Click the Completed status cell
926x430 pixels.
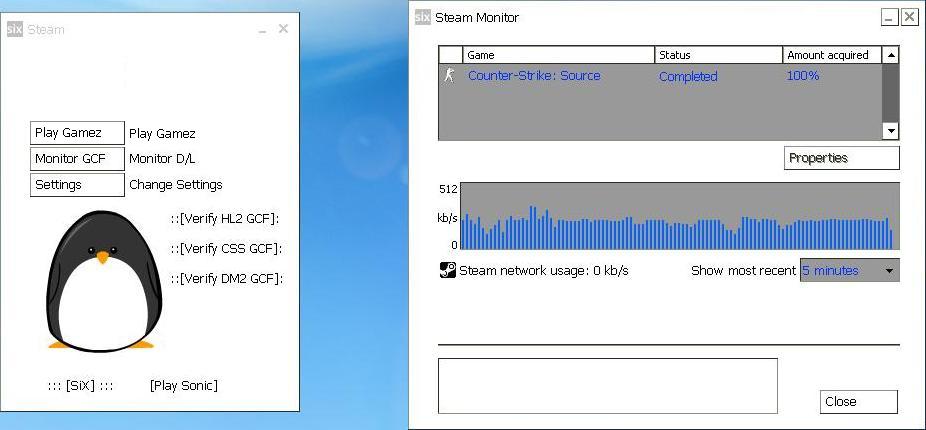point(688,76)
